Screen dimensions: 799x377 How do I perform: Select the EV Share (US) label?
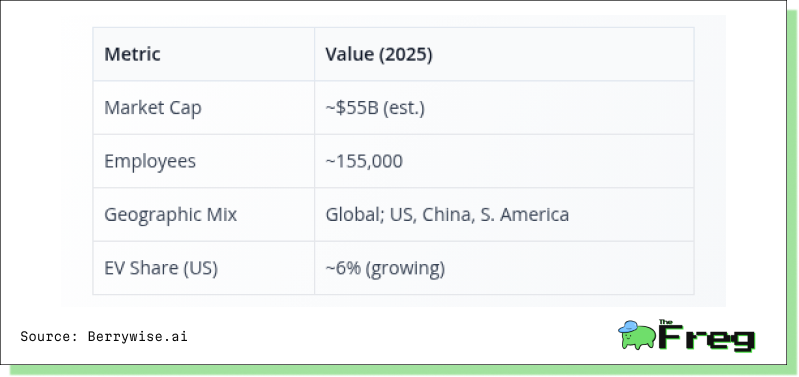[161, 268]
